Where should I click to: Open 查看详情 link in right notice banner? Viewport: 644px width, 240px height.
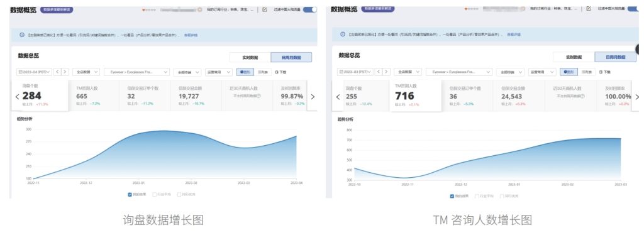tap(514, 35)
